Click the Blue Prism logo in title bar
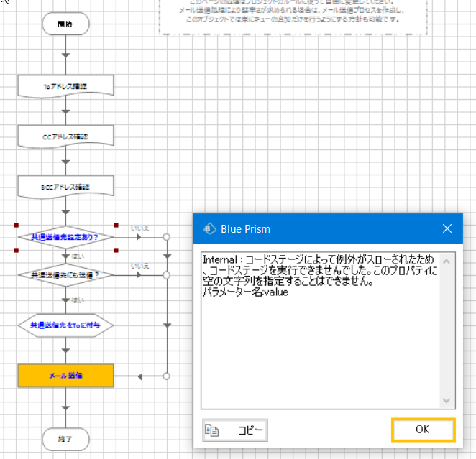The image size is (476, 459). (x=209, y=229)
